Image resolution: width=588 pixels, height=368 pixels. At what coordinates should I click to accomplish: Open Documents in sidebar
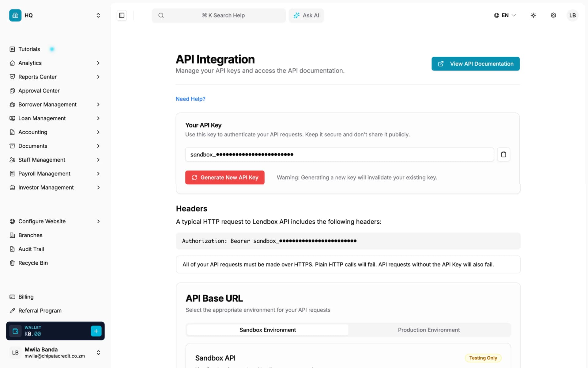[55, 146]
